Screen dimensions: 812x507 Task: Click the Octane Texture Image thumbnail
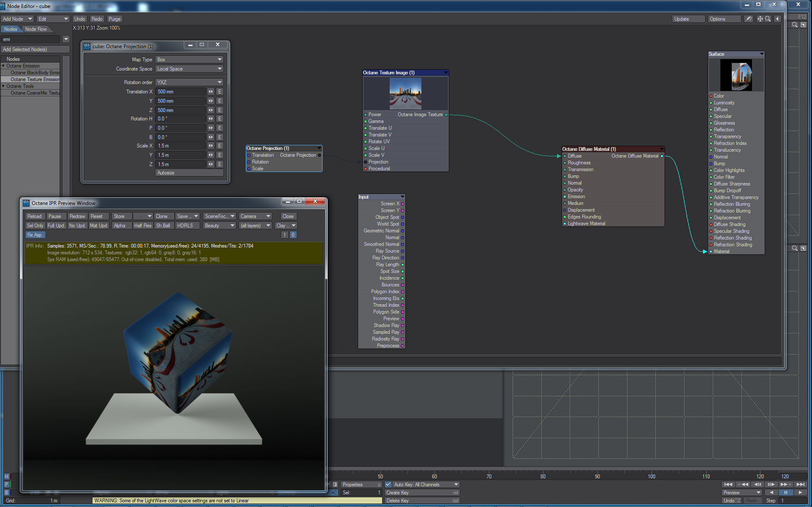[x=405, y=93]
